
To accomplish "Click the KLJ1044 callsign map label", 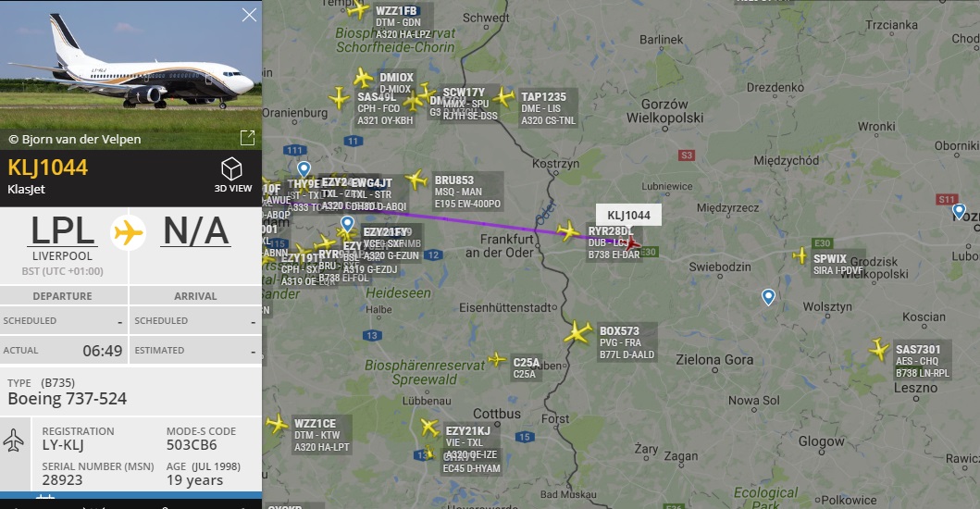I will coord(628,215).
